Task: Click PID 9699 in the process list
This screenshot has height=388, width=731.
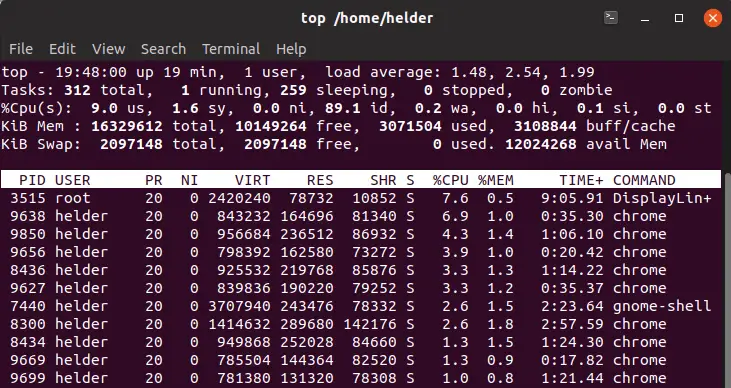Action: click(28, 378)
